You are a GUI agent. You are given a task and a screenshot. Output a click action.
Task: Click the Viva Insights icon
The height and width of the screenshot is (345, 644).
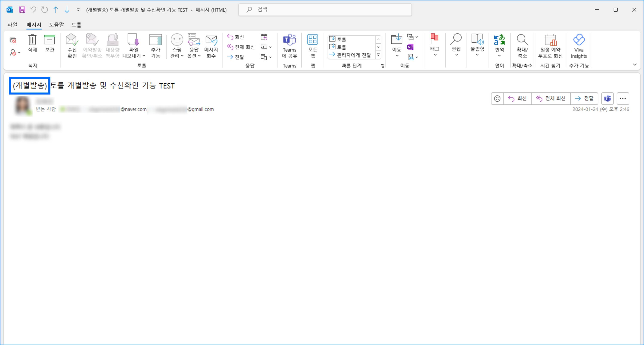click(x=580, y=46)
